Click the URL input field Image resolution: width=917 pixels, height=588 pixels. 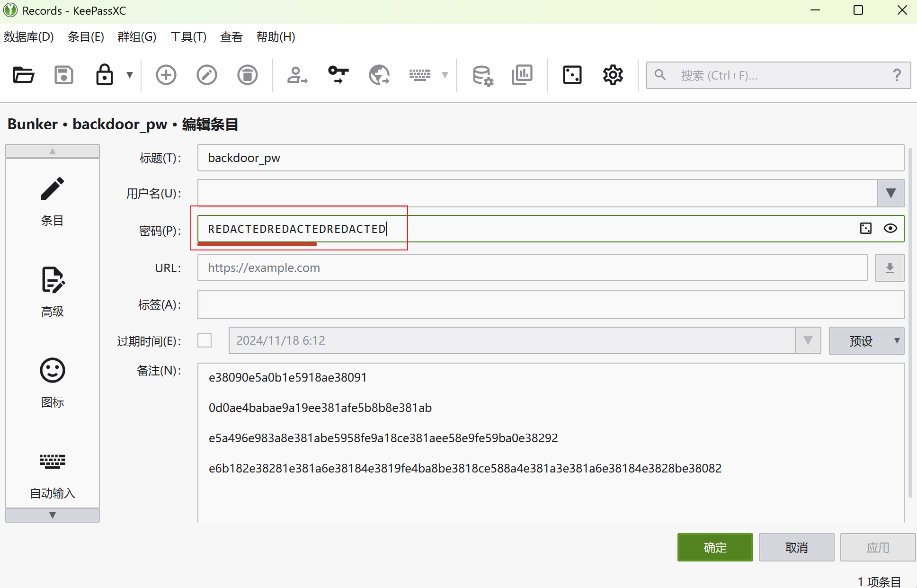pos(532,268)
